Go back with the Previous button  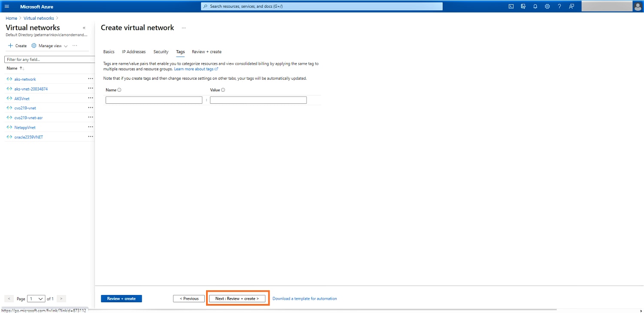pos(189,298)
